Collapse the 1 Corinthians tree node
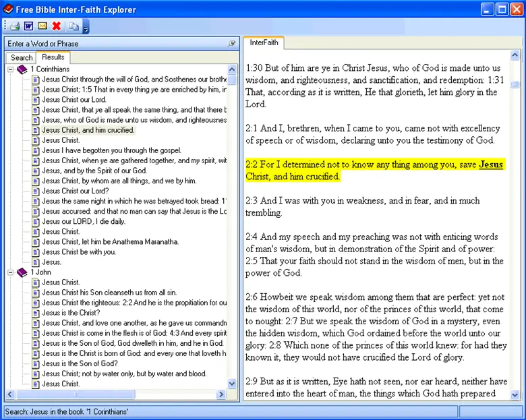Viewport: 526px width, 420px height. (11, 69)
